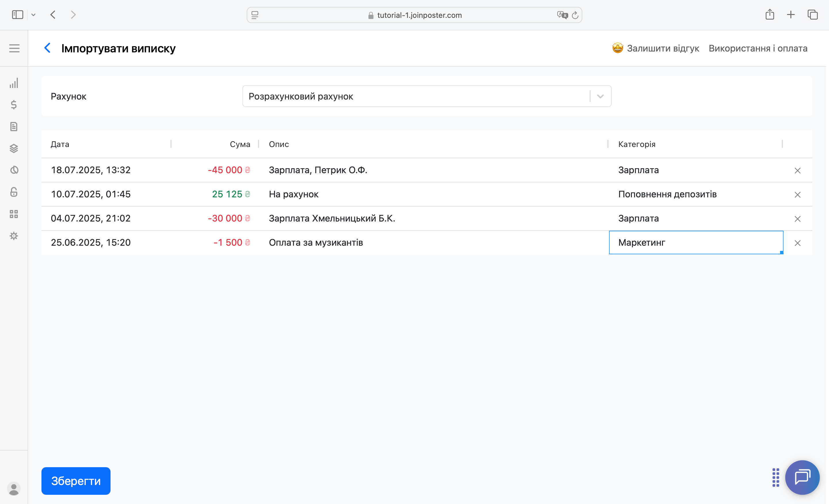Open the statistics bar chart sidebar icon
Viewport: 829px width, 504px height.
tap(14, 83)
